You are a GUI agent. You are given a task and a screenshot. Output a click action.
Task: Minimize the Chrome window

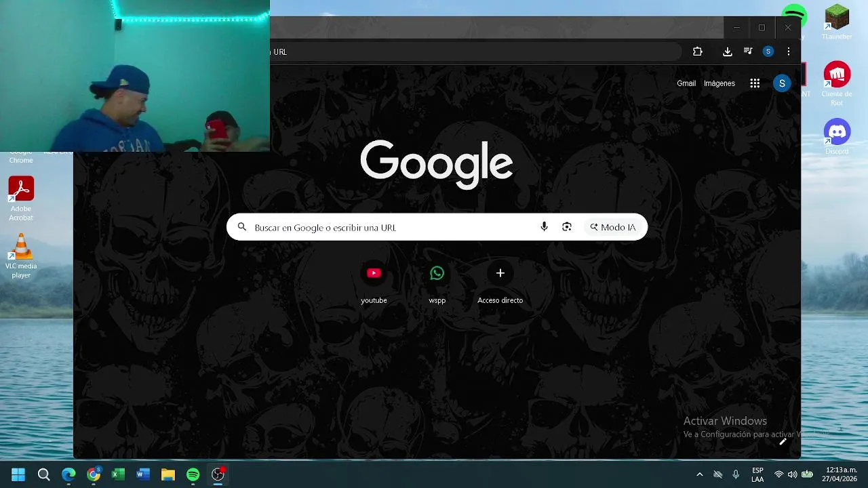coord(736,28)
